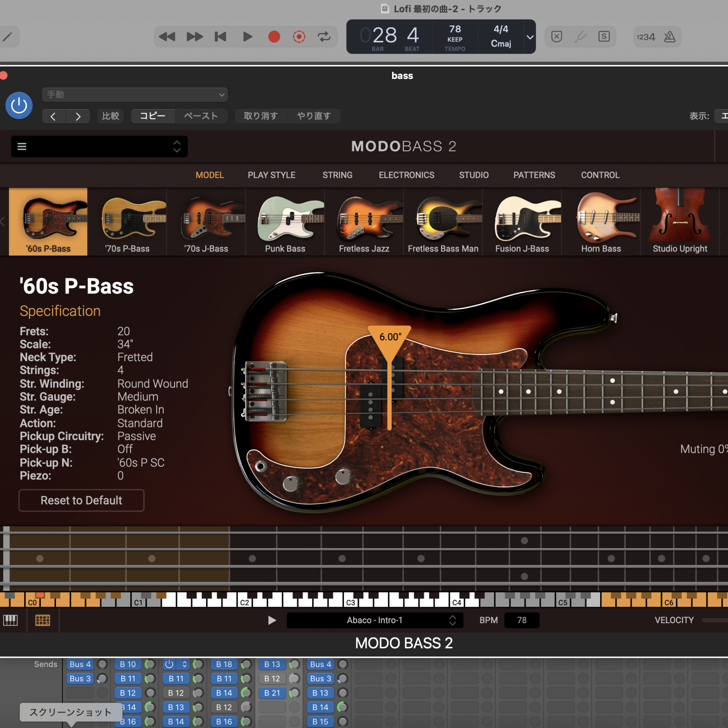The width and height of the screenshot is (728, 728).
Task: Select the '60s P-Bass model
Action: tap(48, 222)
